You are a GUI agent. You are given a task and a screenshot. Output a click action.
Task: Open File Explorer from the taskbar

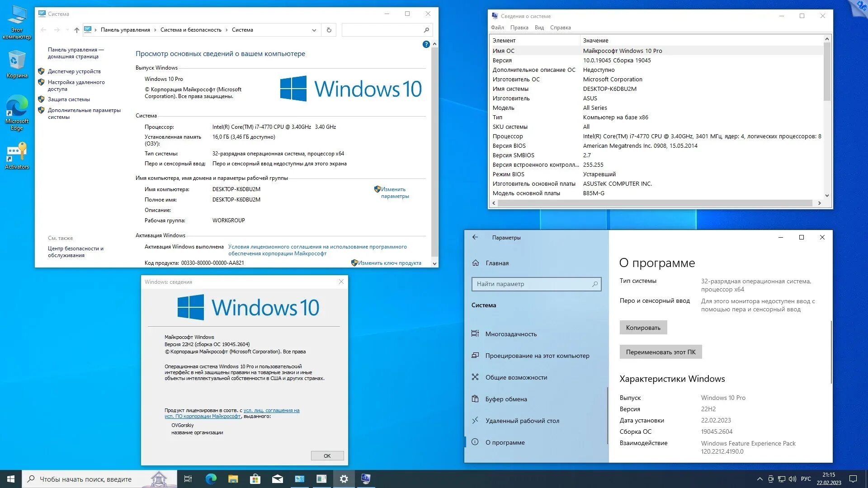(232, 479)
